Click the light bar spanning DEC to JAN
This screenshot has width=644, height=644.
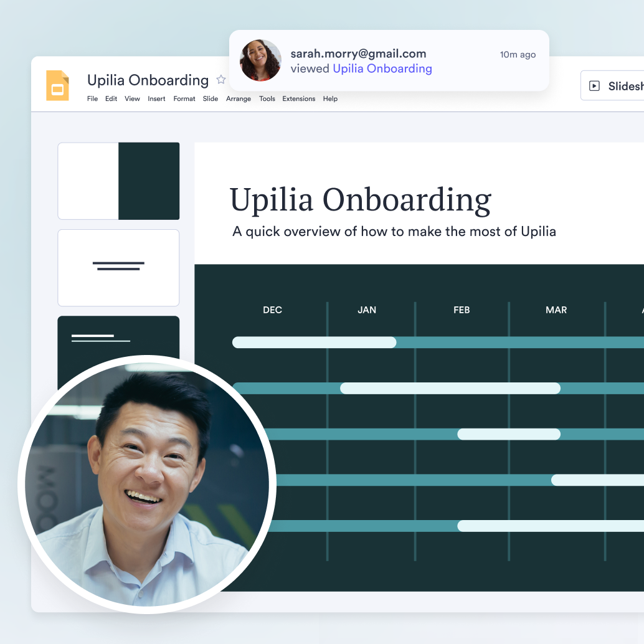(x=314, y=343)
